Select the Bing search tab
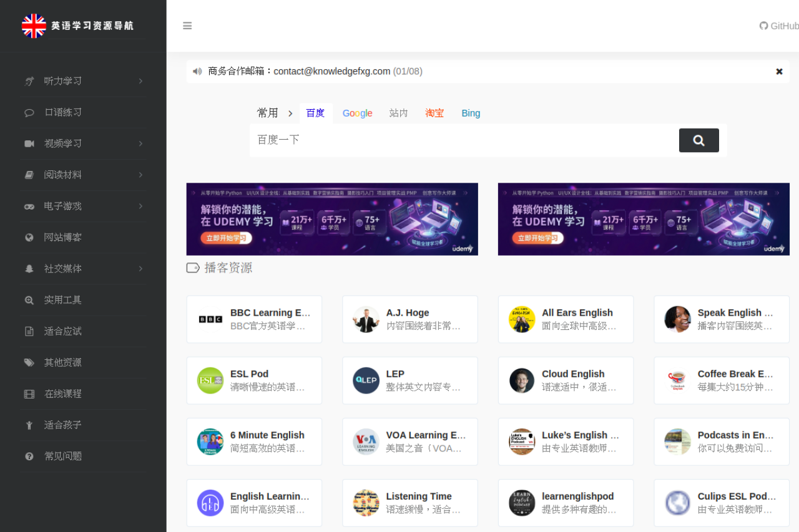Image resolution: width=799 pixels, height=532 pixels. pyautogui.click(x=471, y=113)
